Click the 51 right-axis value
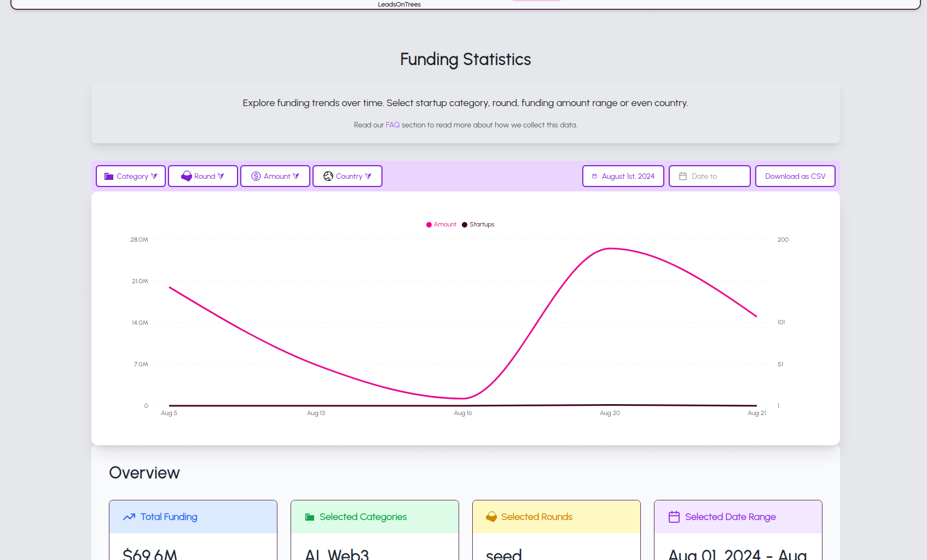927x560 pixels. [780, 364]
